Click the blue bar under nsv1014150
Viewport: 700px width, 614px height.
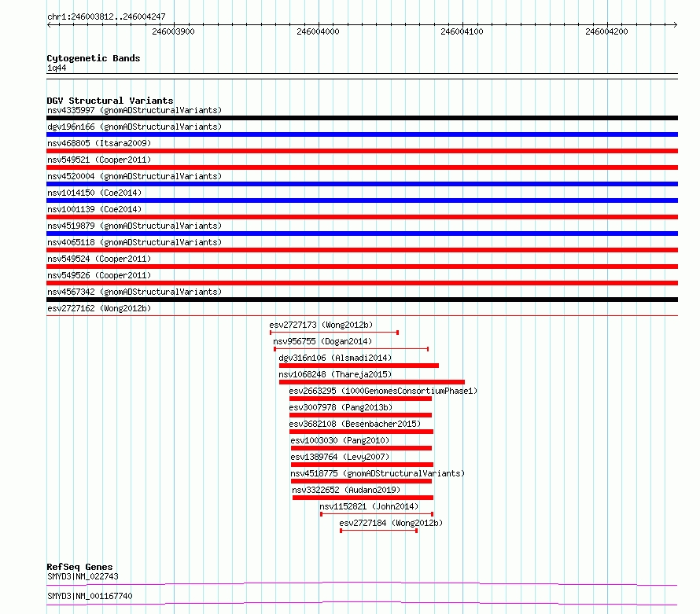(x=362, y=200)
